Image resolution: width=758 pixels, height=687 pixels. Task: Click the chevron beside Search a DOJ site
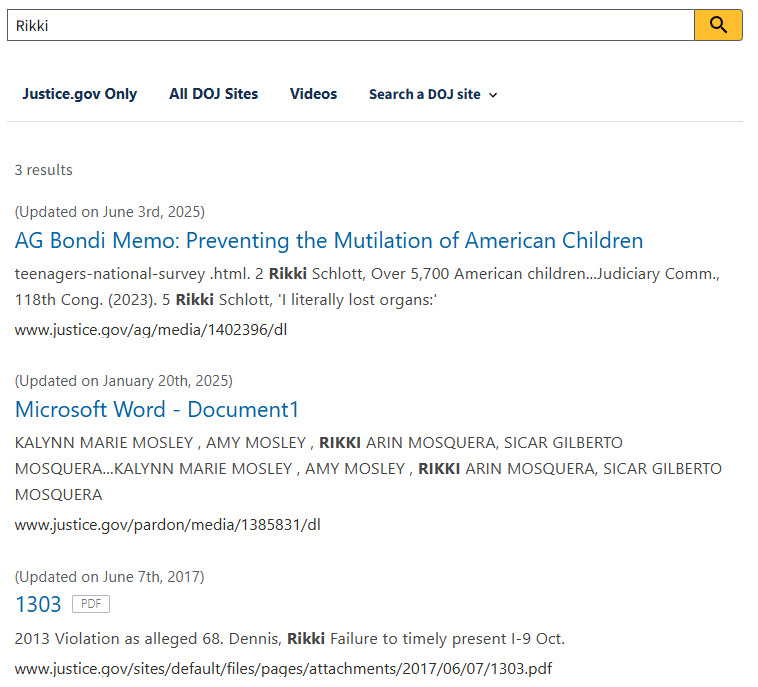[493, 95]
